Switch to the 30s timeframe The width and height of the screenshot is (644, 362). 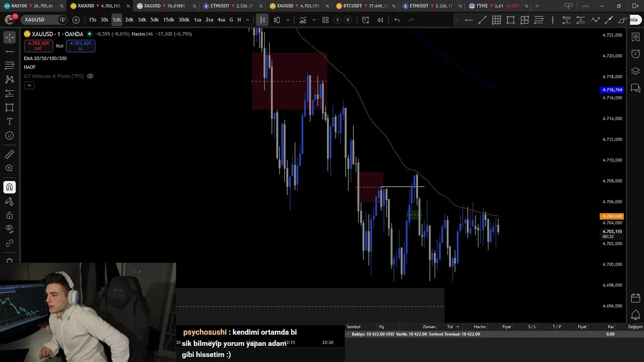[x=104, y=20]
